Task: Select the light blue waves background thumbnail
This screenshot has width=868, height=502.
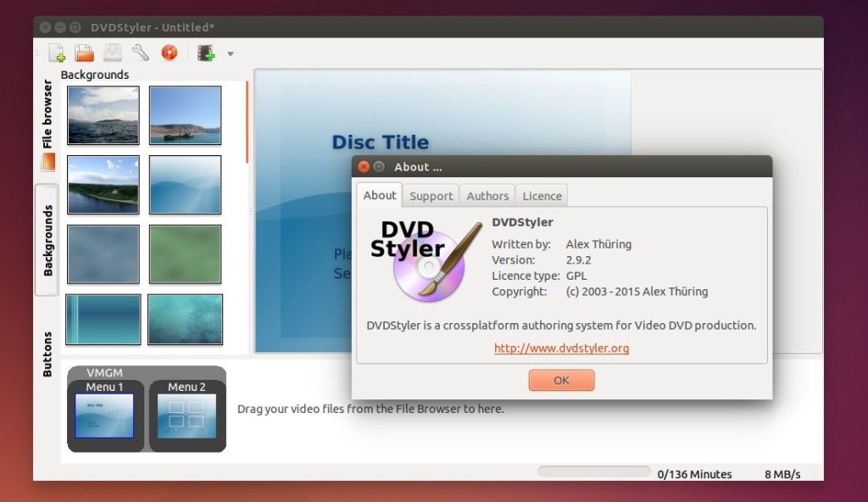Action: [x=185, y=185]
